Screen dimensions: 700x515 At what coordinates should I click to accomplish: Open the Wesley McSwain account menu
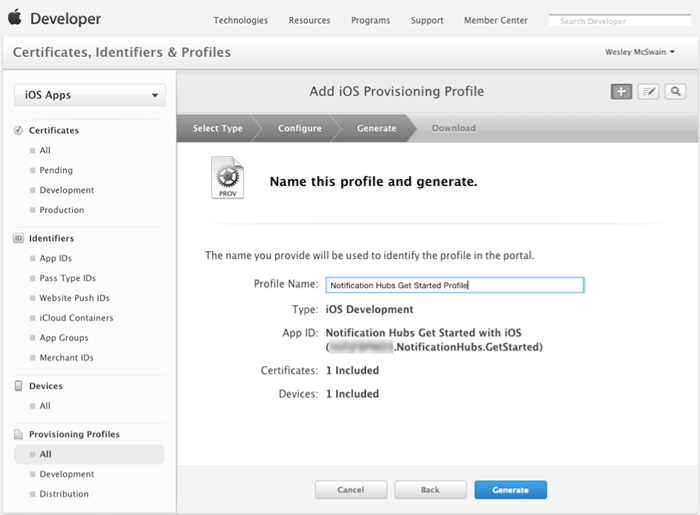pos(640,52)
